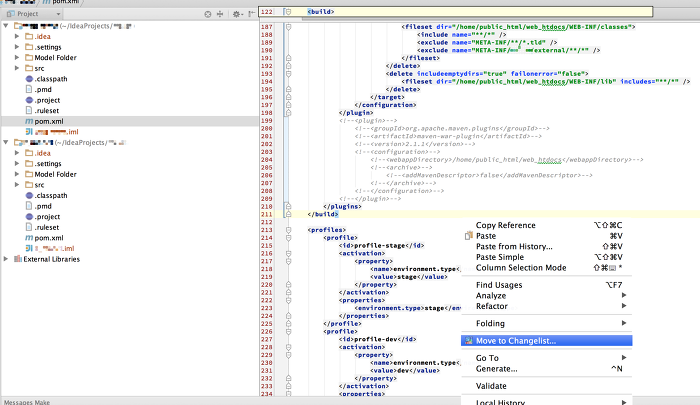The image size is (700, 405).
Task: Collapse the second module root node
Action: pos(6,142)
